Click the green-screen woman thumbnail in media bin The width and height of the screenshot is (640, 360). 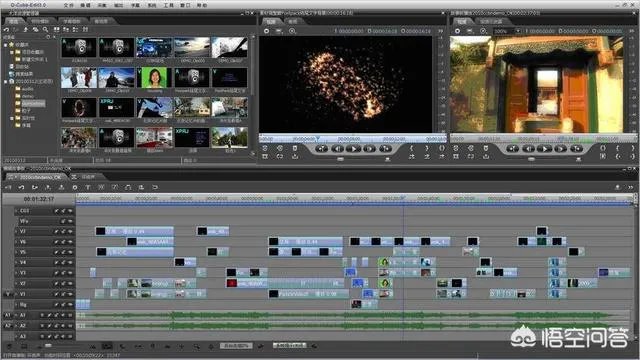pos(154,78)
